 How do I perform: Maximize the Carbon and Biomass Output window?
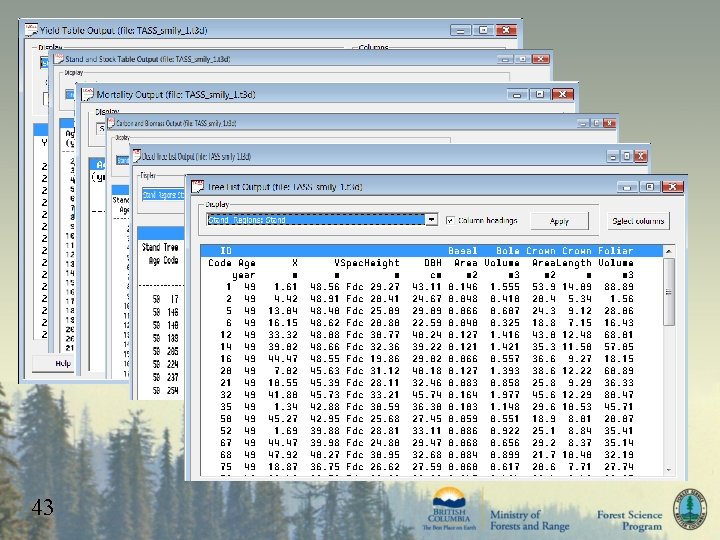[596, 123]
